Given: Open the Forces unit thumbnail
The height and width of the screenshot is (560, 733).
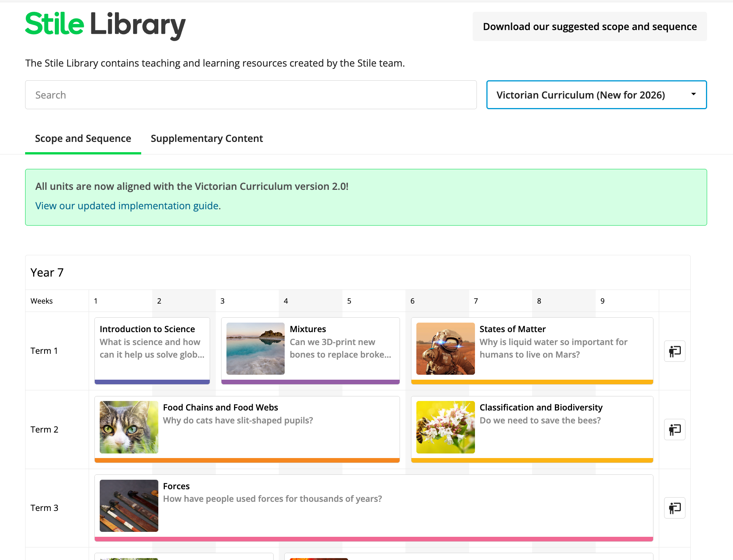Looking at the screenshot, I should tap(129, 506).
